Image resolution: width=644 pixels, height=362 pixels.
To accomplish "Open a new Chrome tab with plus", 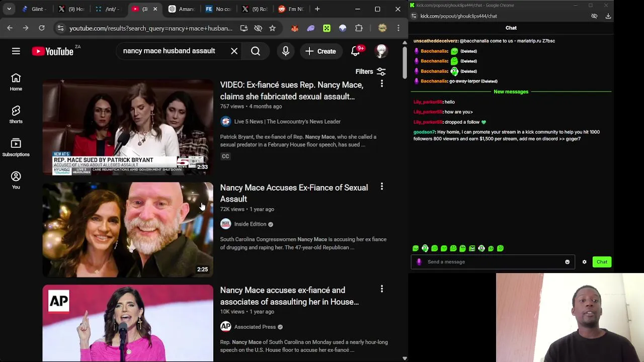I will coord(317,9).
